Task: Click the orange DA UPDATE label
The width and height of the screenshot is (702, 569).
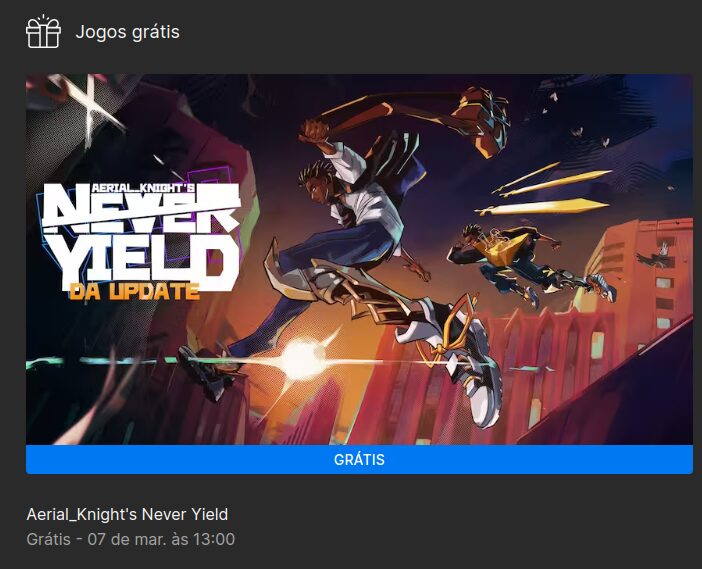Action: 134,291
